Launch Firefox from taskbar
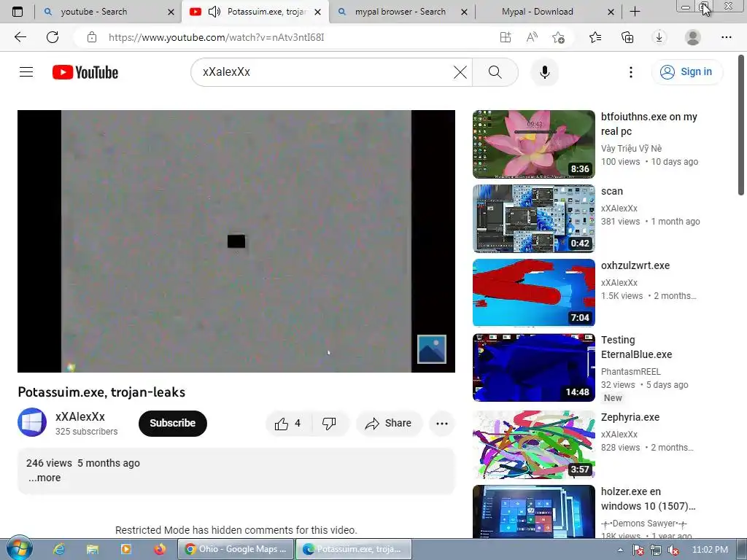The width and height of the screenshot is (747, 560). [x=160, y=549]
